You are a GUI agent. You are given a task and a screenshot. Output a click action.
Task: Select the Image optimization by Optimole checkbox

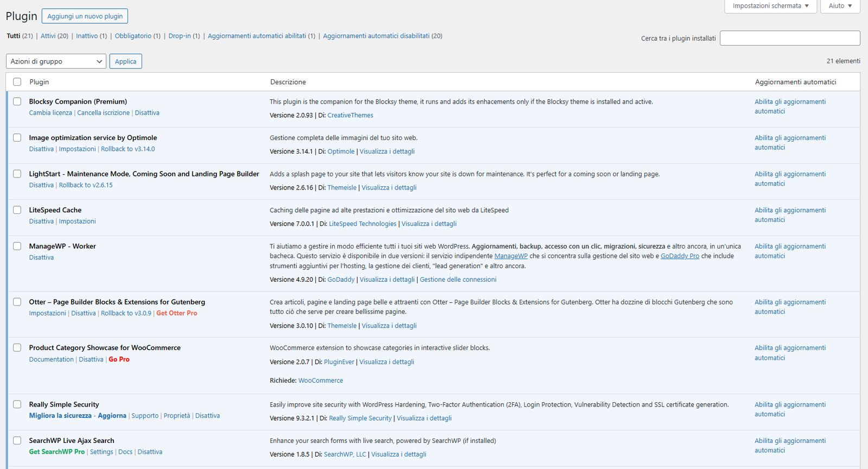coord(17,138)
